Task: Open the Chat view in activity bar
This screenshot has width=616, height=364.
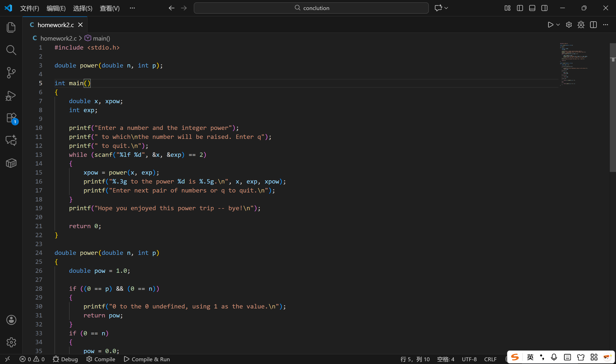Action: [x=11, y=141]
